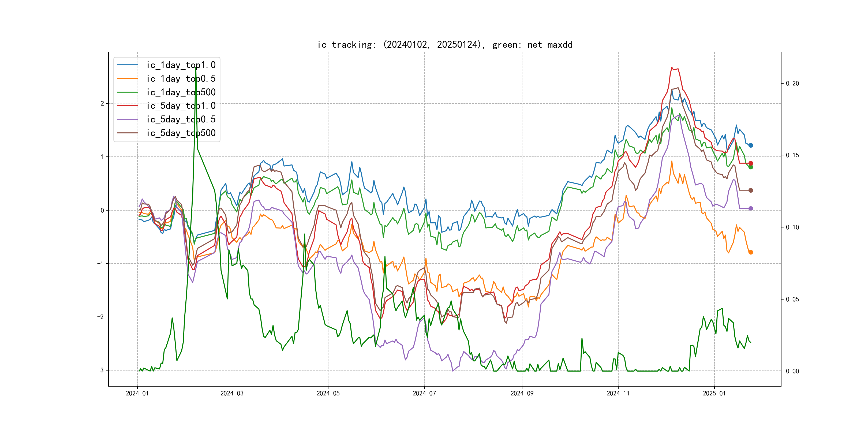Click the blue endpoint dot marker
This screenshot has height=434, width=868.
751,145
